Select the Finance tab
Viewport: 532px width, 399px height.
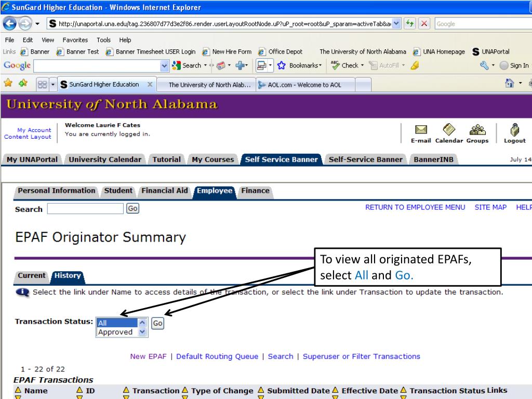pyautogui.click(x=255, y=191)
